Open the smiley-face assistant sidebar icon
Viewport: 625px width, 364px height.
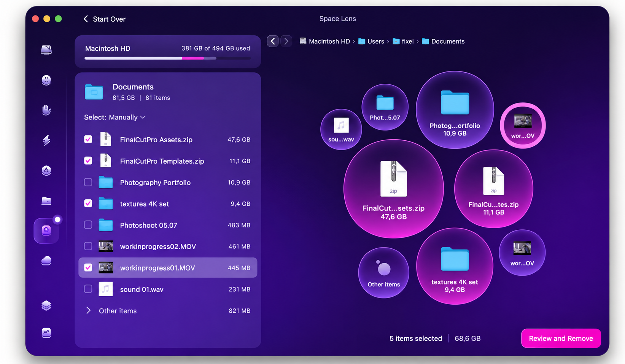pyautogui.click(x=46, y=80)
